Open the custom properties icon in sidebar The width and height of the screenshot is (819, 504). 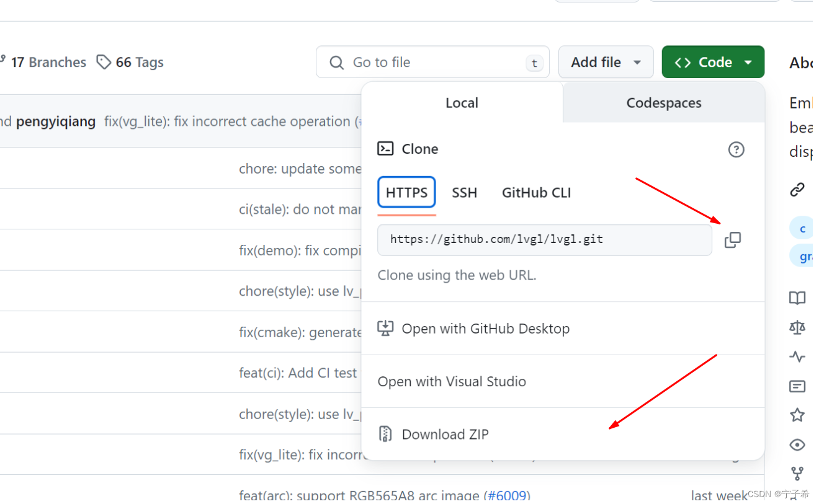pos(797,386)
